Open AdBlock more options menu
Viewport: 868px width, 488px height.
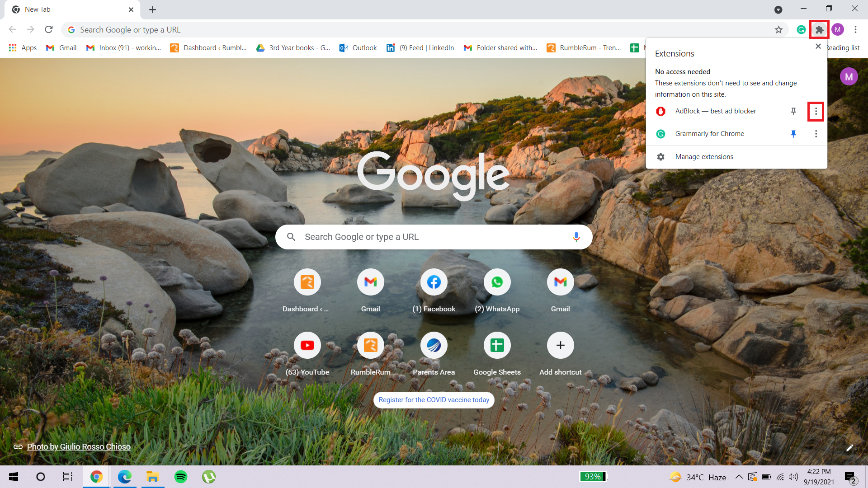pyautogui.click(x=816, y=111)
